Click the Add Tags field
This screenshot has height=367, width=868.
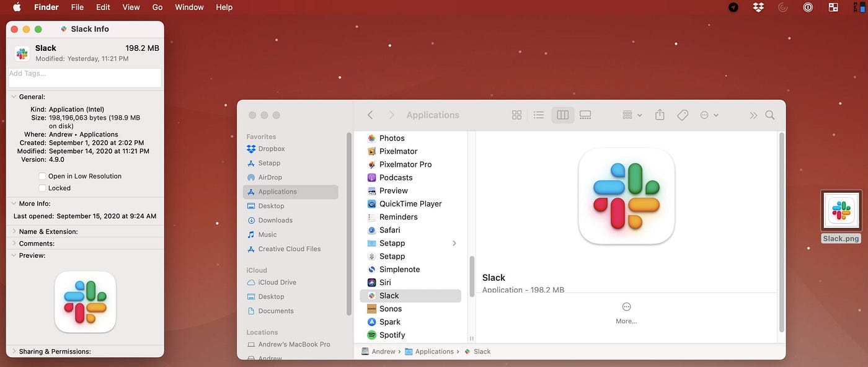point(85,77)
